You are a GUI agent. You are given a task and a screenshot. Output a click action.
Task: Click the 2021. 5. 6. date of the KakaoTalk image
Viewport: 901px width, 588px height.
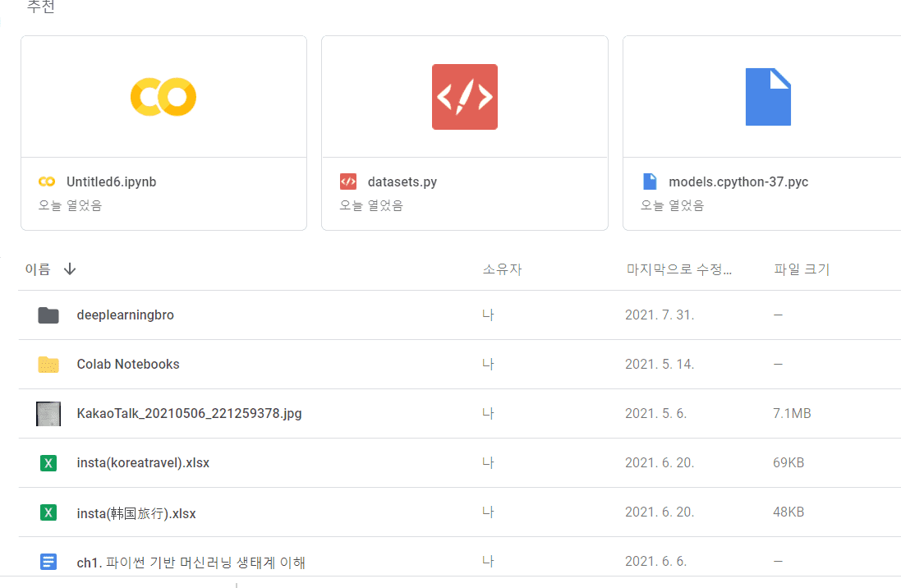pos(655,414)
